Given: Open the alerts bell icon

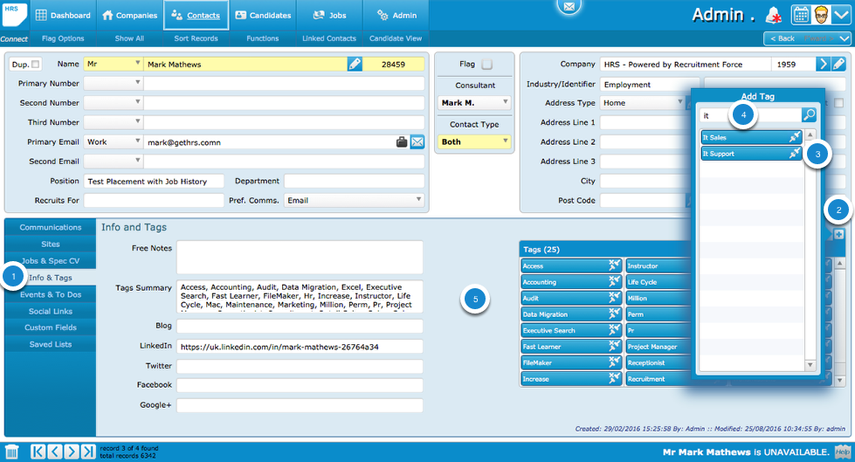Looking at the screenshot, I should pos(774,15).
